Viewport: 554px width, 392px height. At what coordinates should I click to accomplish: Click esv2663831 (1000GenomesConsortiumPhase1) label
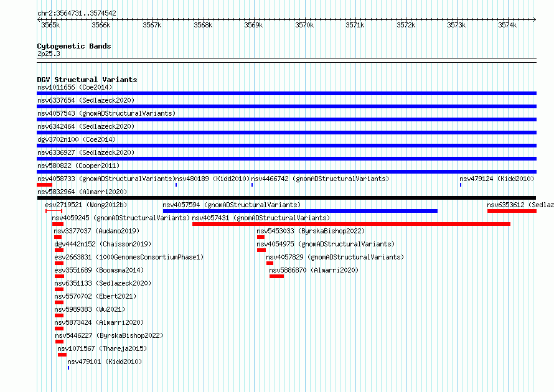coord(129,257)
